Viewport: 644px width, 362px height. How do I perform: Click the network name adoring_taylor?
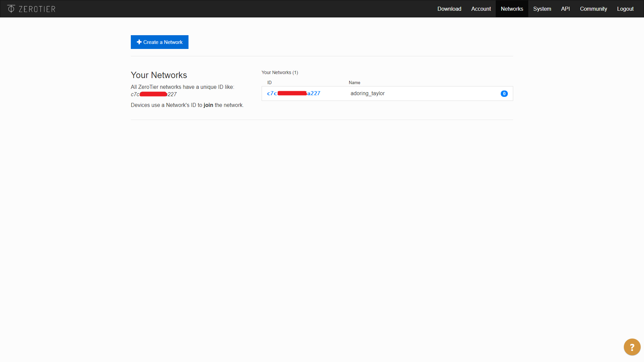(368, 93)
